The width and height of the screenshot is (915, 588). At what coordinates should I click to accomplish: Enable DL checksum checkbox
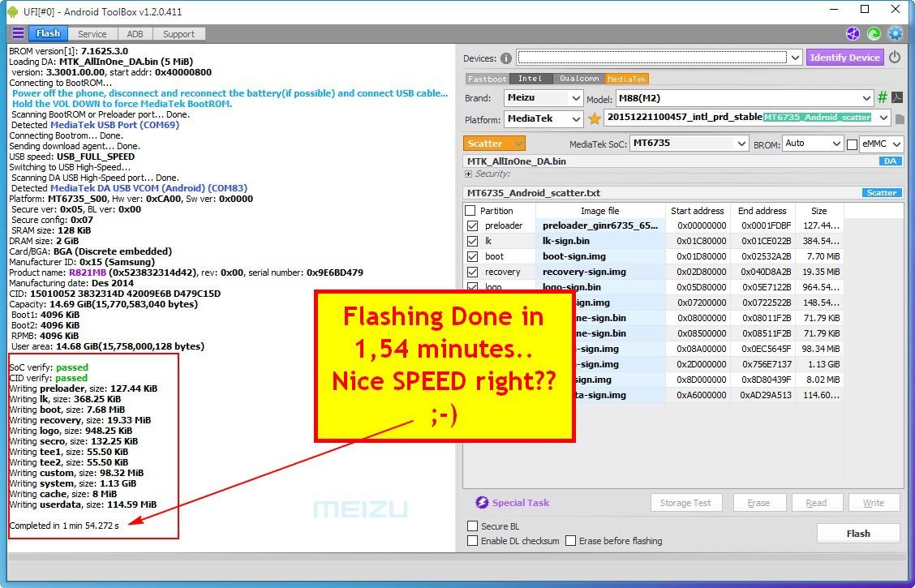pos(473,541)
